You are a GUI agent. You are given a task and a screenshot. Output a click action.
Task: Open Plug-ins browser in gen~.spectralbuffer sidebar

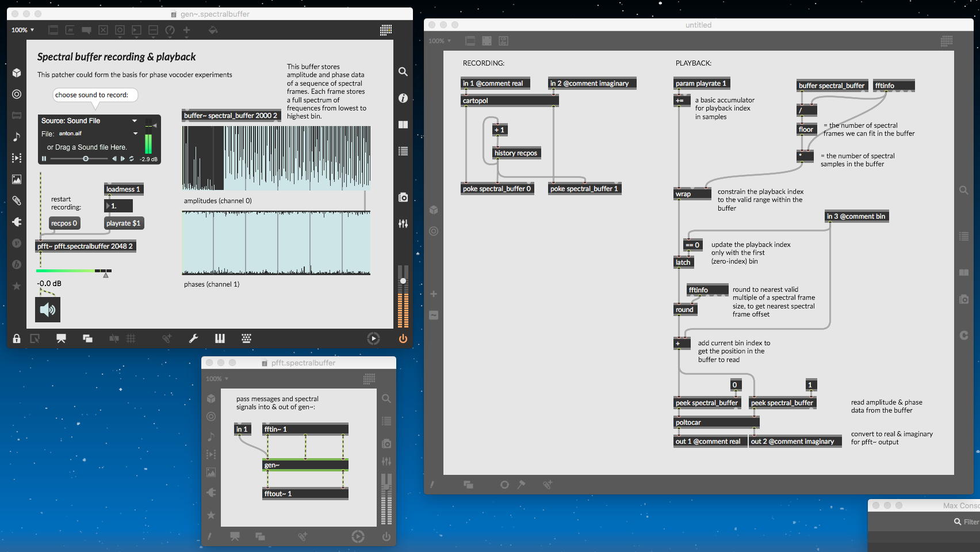(17, 222)
